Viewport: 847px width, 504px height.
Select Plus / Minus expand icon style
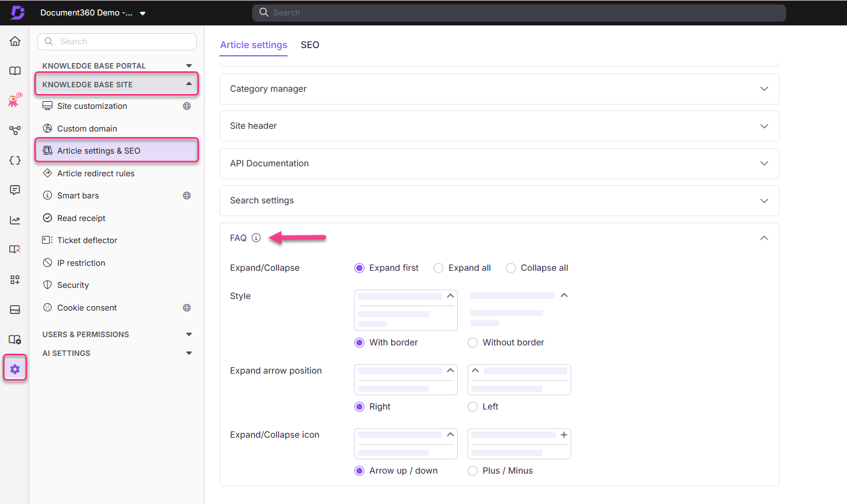(x=473, y=470)
